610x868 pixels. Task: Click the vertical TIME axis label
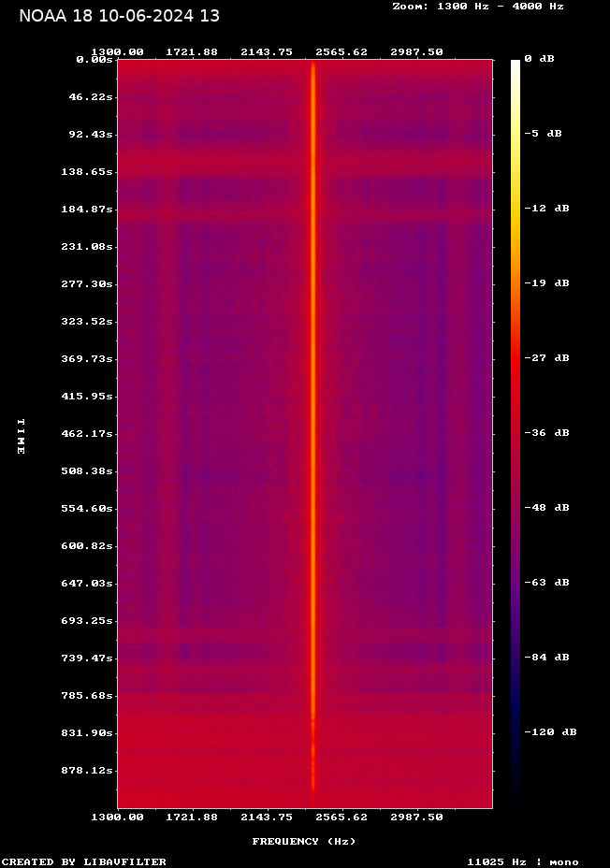tap(21, 436)
